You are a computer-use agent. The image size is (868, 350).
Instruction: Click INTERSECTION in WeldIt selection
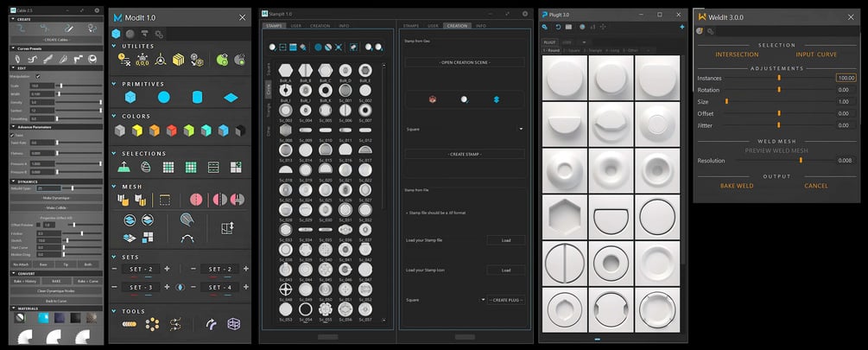pyautogui.click(x=737, y=54)
